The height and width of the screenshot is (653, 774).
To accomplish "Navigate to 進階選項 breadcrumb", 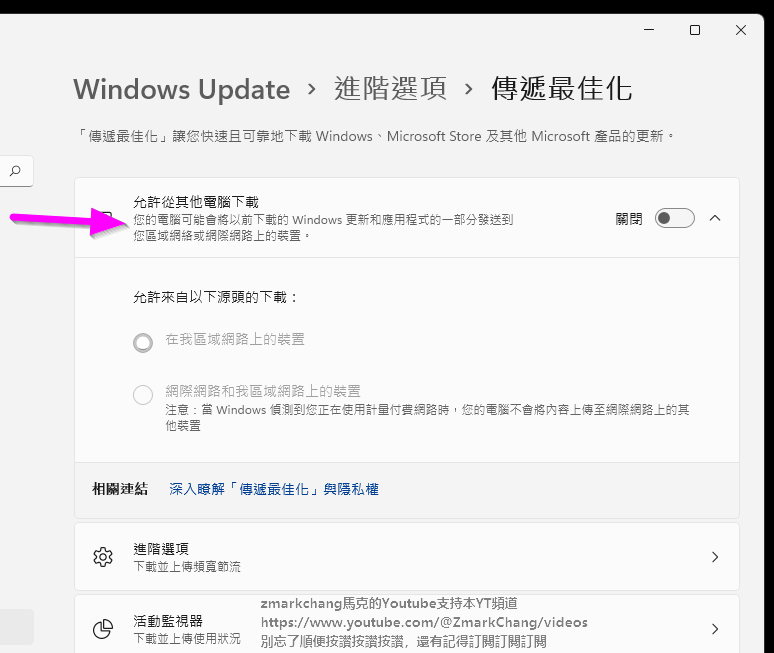I will (x=390, y=89).
